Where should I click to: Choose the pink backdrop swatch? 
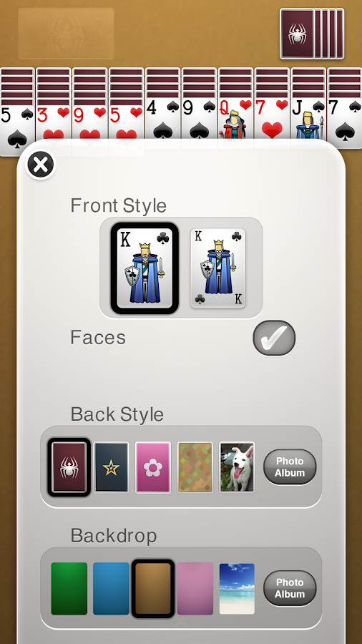pos(195,589)
